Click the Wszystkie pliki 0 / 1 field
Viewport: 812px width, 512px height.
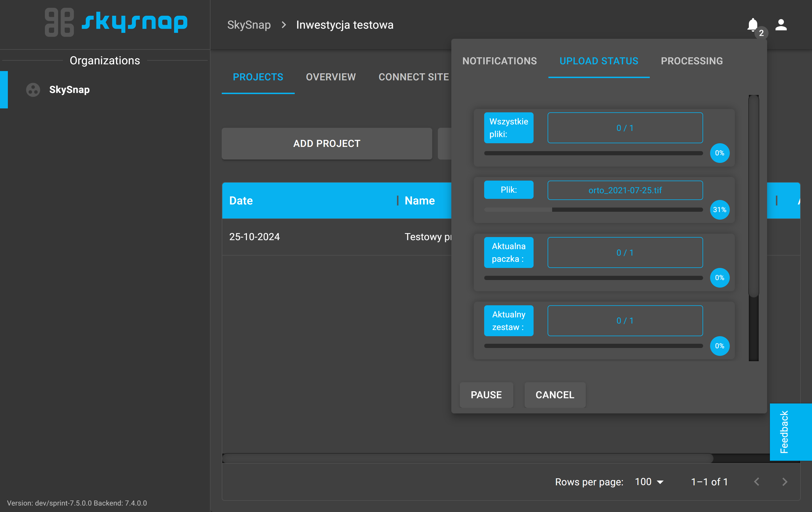(x=625, y=128)
